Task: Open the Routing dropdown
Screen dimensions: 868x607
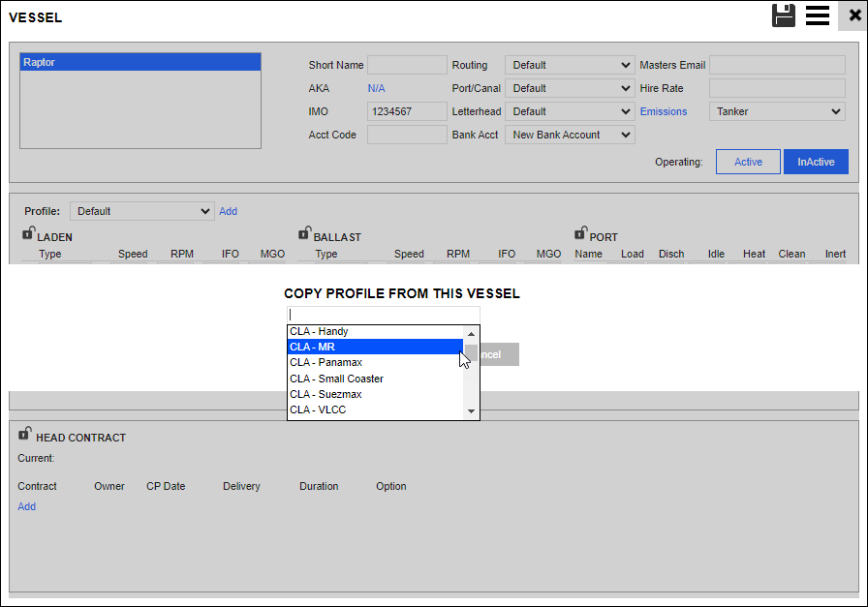Action: pyautogui.click(x=570, y=65)
